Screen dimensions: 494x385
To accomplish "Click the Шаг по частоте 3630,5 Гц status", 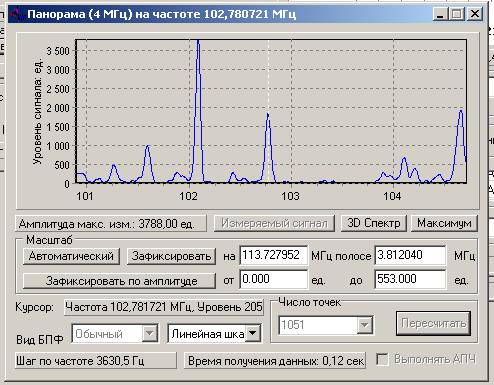I will point(96,361).
